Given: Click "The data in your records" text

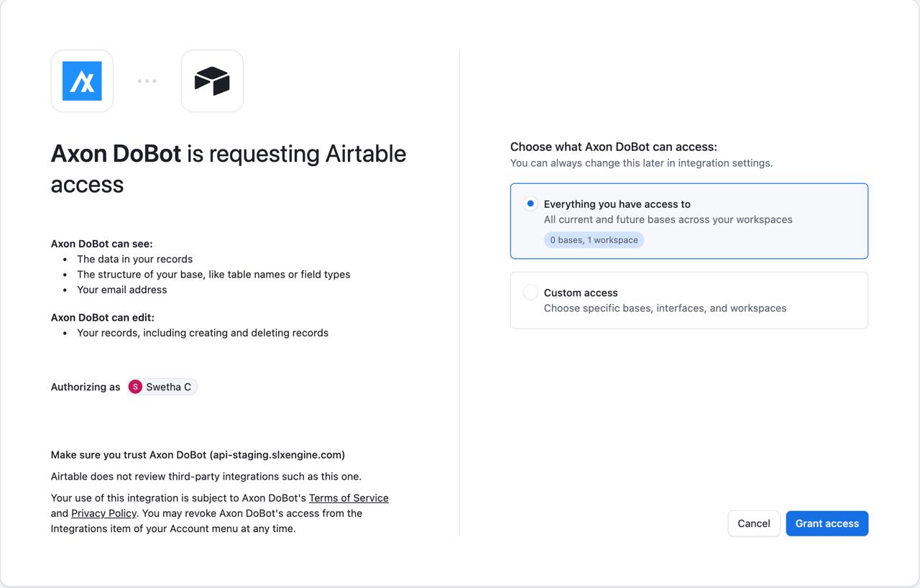Looking at the screenshot, I should pos(135,259).
